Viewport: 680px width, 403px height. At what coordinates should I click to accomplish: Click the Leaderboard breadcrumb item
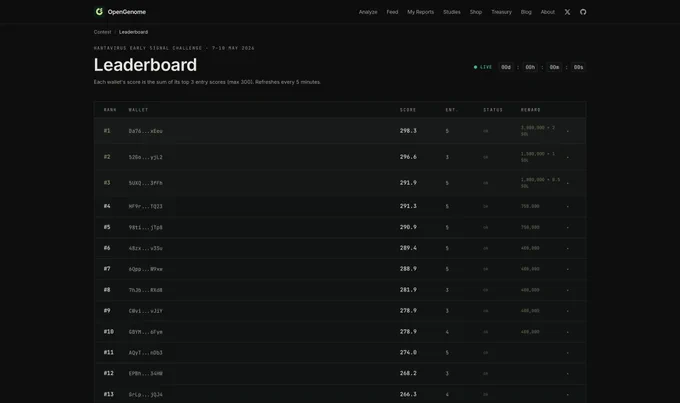[133, 32]
